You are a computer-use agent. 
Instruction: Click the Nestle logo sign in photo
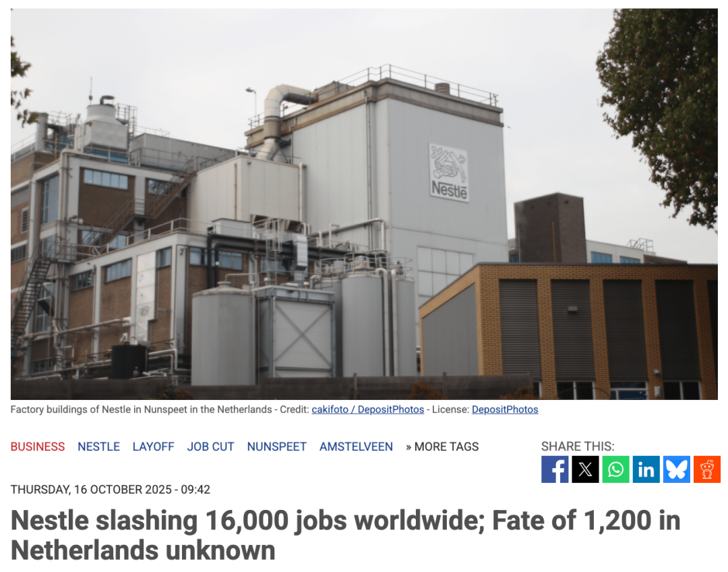[x=448, y=173]
